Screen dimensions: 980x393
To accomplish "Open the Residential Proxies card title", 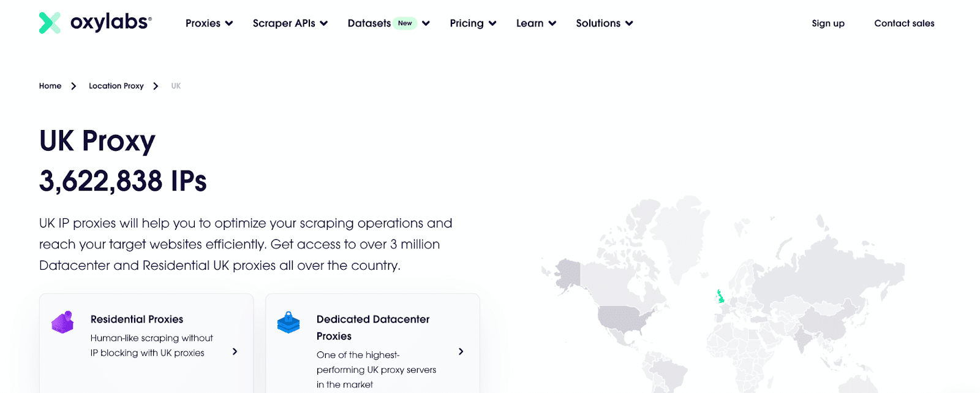I will 137,319.
